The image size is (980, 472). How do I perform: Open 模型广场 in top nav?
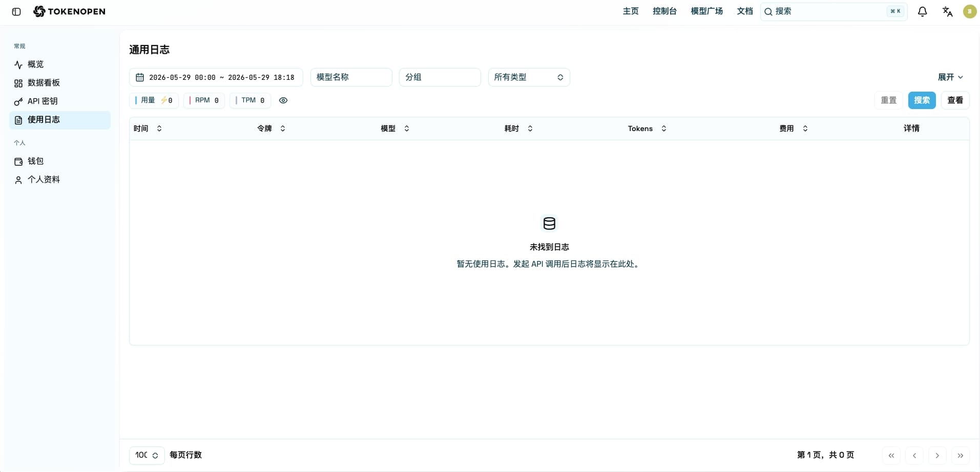[706, 11]
